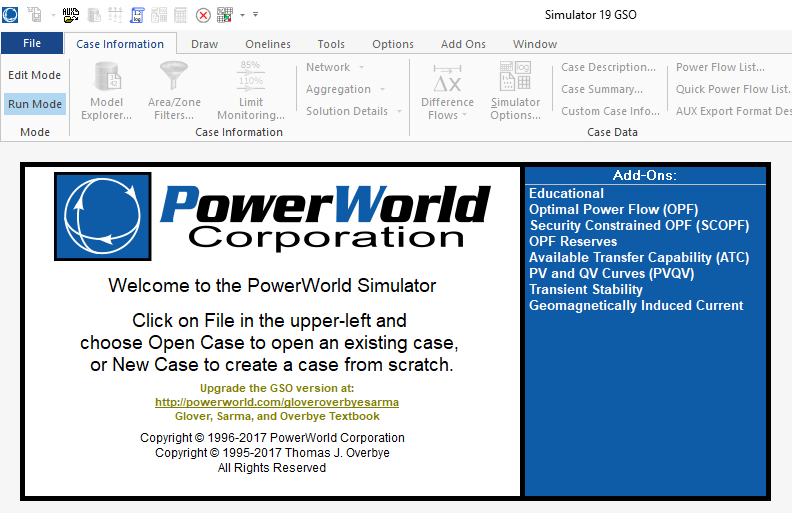Click 'Upgrade the GSO version at:' text
Viewport: 792px width, 513px height.
[277, 388]
